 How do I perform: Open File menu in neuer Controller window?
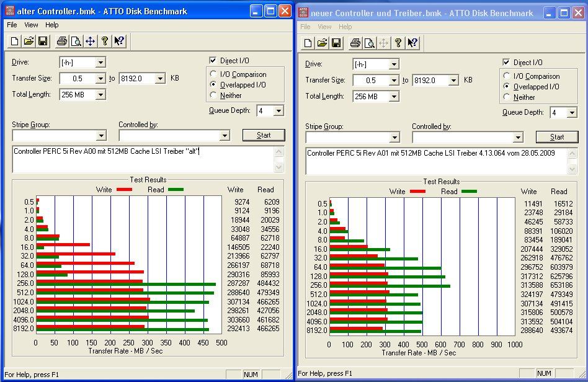[305, 27]
